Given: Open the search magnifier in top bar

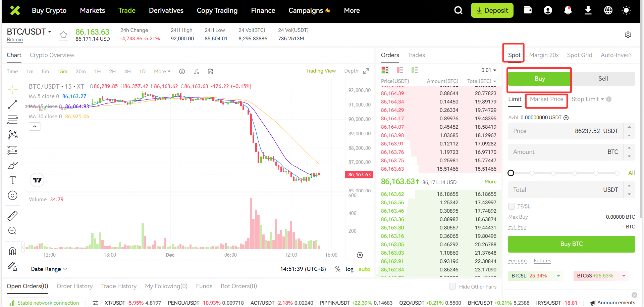Looking at the screenshot, I should pyautogui.click(x=458, y=10).
